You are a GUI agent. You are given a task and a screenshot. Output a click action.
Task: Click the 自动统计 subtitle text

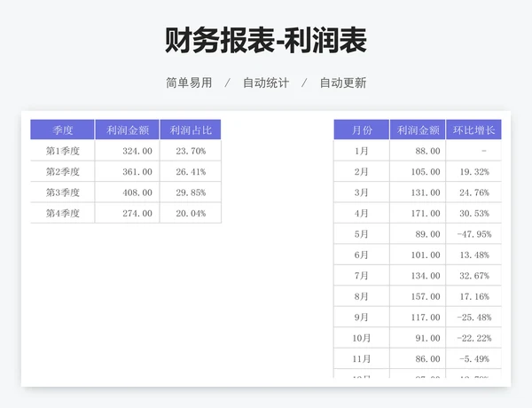pos(266,82)
